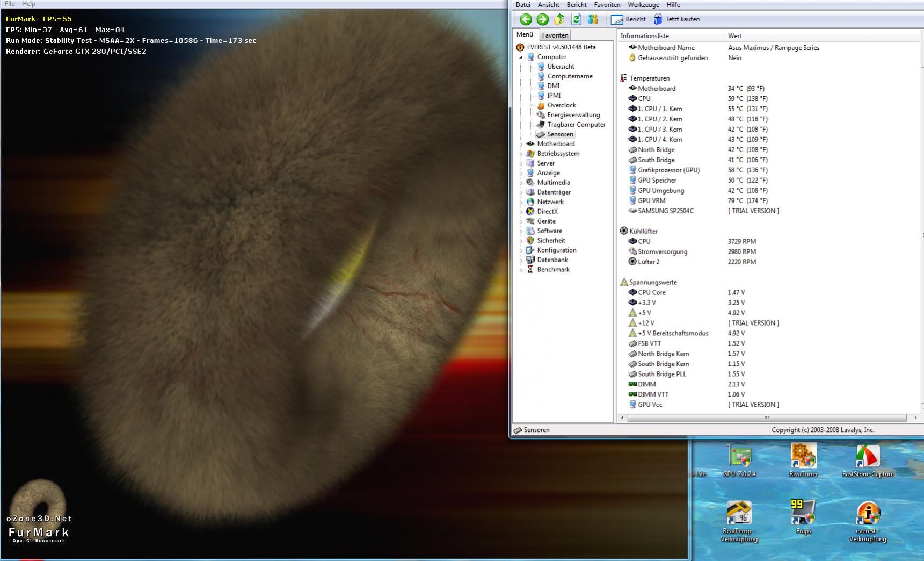
Task: Select the Overclock tree item
Action: click(x=561, y=105)
